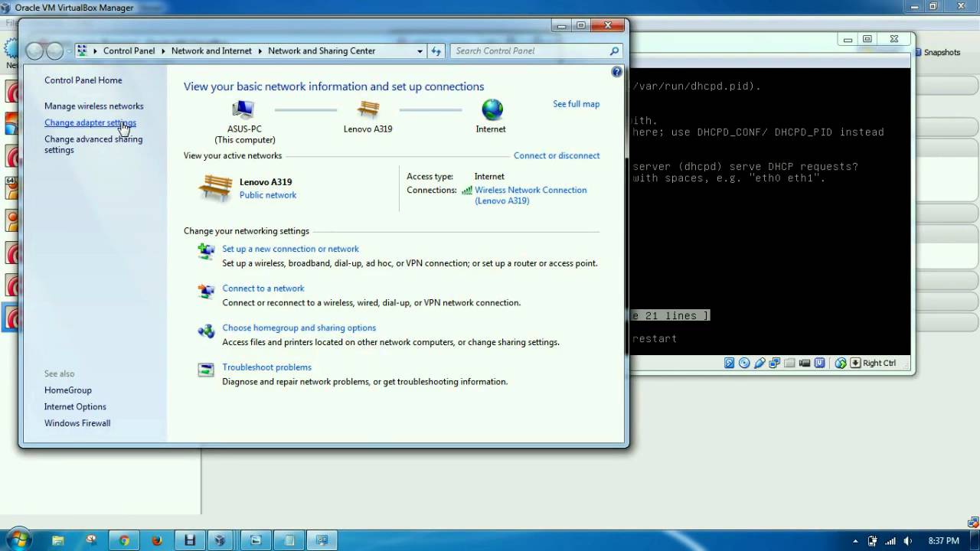This screenshot has height=551, width=980.
Task: Click the optical disc indicator in VM status bar
Action: pos(744,363)
